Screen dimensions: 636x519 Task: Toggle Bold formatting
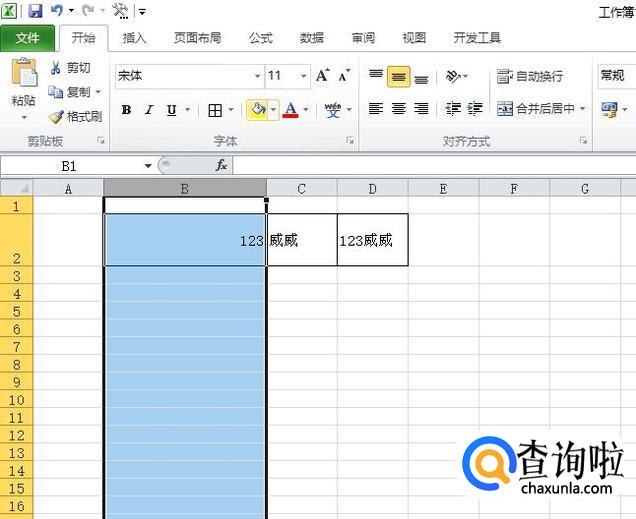126,110
